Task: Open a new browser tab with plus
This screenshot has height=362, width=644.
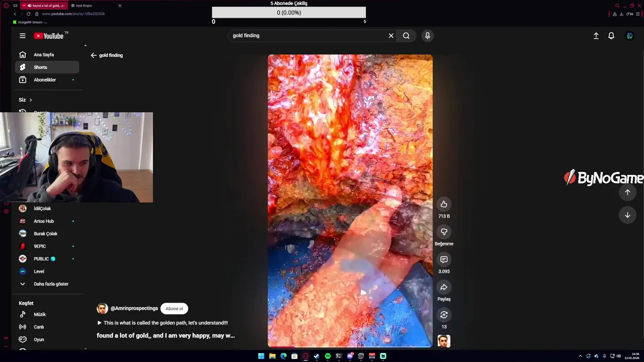Action: (120, 6)
